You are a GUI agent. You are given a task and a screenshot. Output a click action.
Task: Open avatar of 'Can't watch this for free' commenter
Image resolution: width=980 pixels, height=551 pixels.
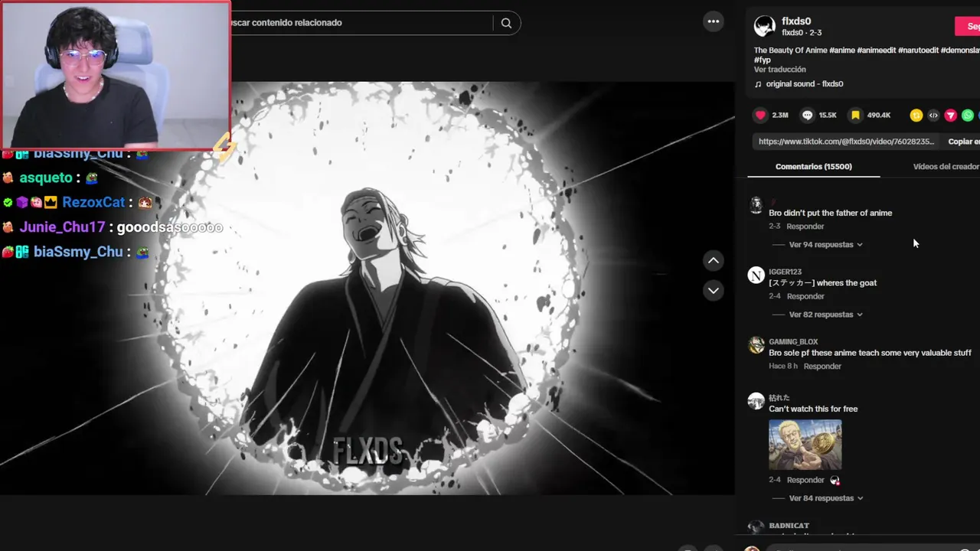click(756, 401)
